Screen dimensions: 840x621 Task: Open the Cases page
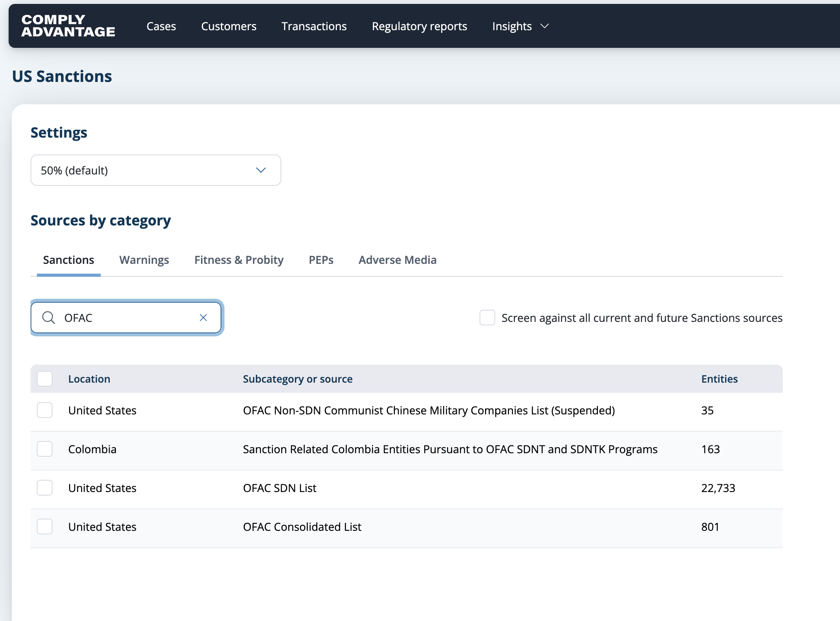click(x=161, y=26)
